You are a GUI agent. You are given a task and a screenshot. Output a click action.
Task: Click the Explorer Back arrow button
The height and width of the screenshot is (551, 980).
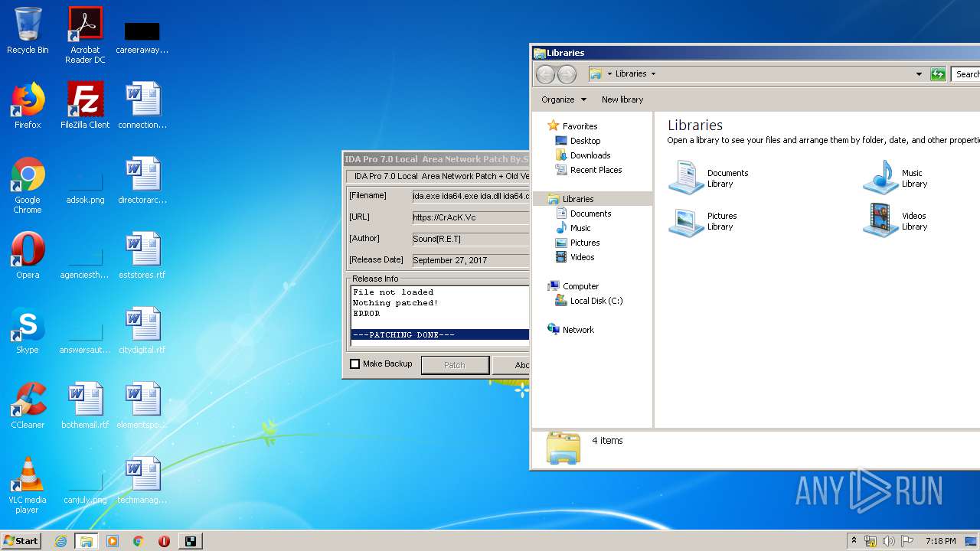click(x=545, y=74)
